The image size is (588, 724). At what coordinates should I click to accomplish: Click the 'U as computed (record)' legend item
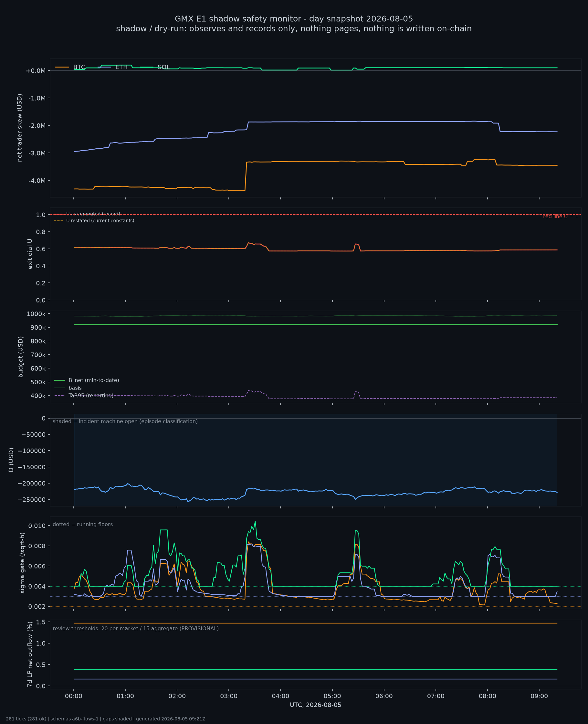pos(87,214)
